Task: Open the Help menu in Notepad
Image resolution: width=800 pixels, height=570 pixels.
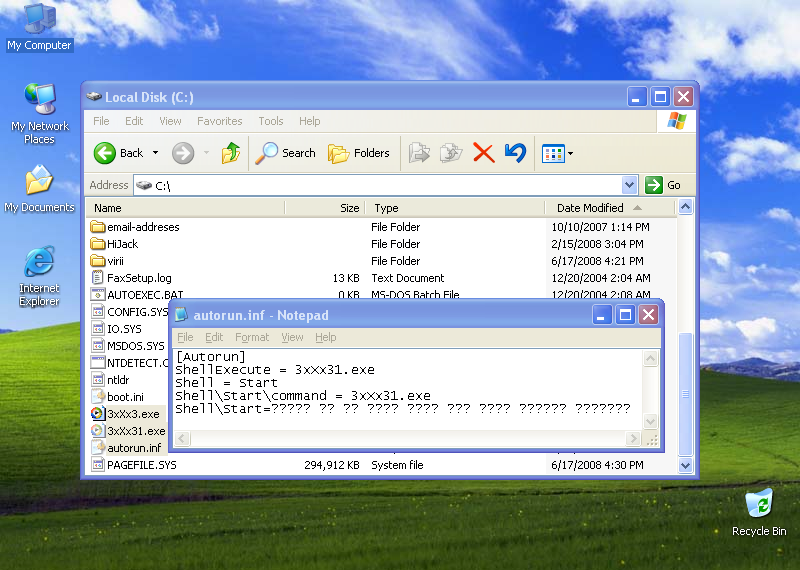Action: [x=326, y=337]
